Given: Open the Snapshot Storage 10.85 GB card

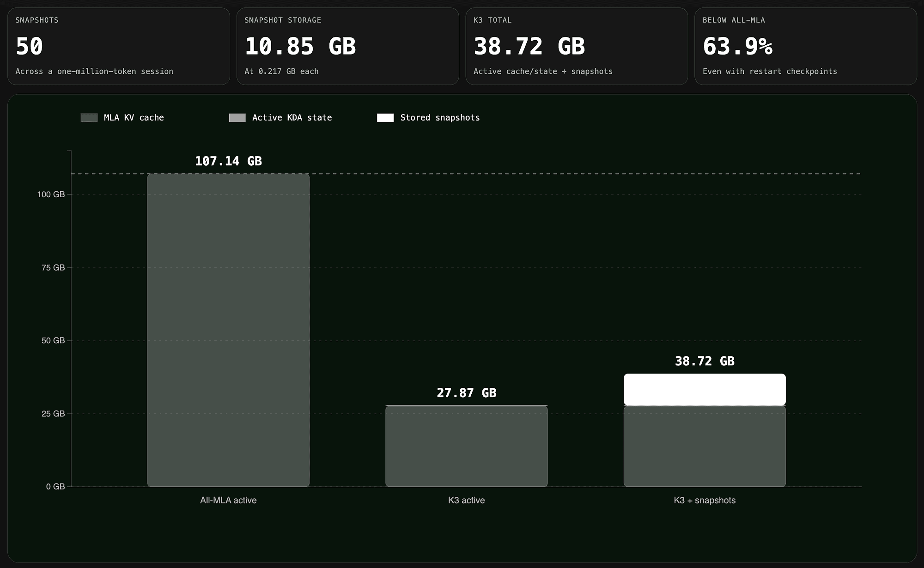Looking at the screenshot, I should tap(348, 46).
